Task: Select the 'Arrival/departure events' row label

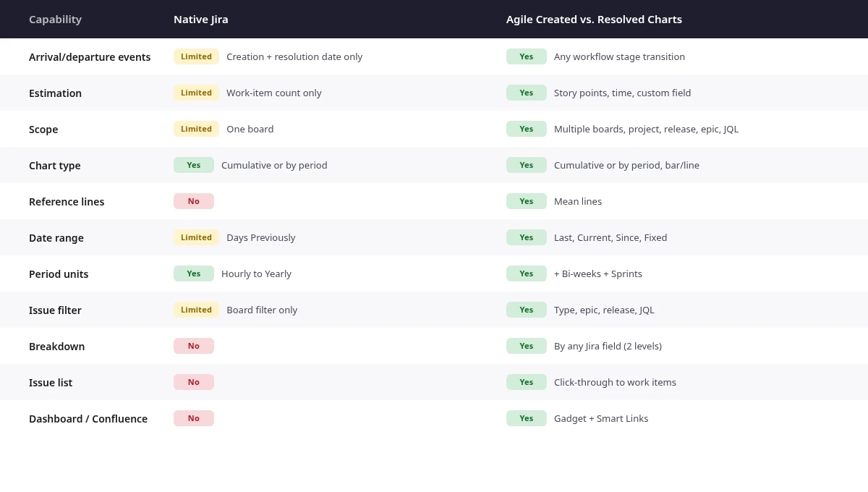Action: coord(90,57)
